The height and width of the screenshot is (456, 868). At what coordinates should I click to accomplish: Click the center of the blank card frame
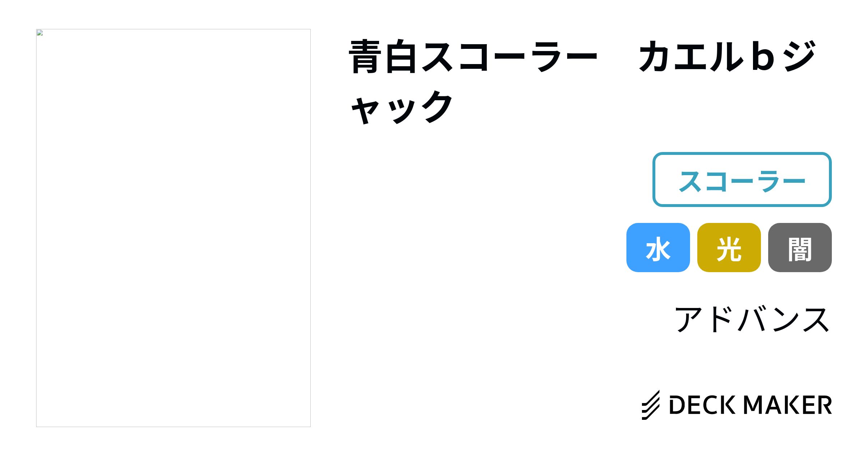click(173, 228)
